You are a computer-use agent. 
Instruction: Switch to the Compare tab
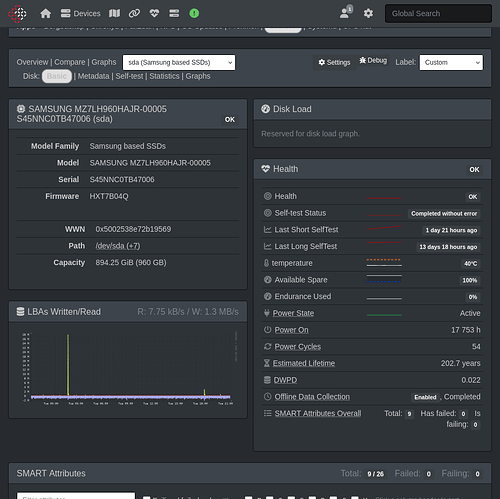pyautogui.click(x=70, y=62)
